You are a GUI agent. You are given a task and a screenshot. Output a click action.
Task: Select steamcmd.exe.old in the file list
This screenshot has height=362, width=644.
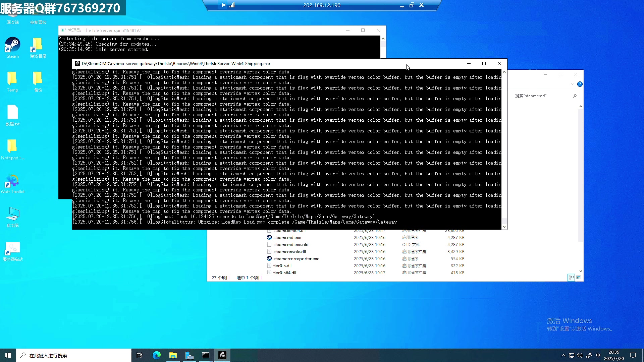click(x=291, y=244)
